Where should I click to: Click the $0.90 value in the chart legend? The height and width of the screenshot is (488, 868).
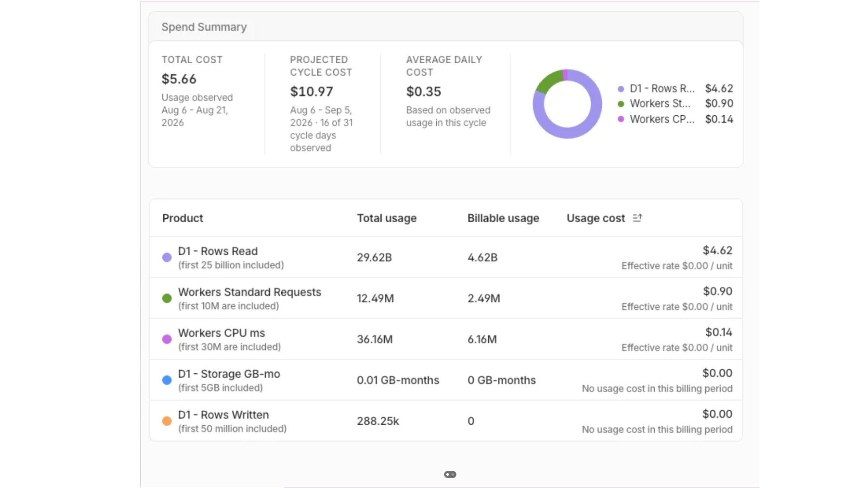coord(719,103)
